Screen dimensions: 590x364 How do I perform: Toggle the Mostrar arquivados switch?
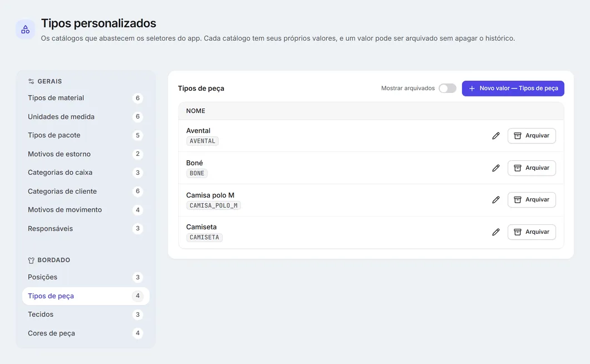click(x=448, y=88)
